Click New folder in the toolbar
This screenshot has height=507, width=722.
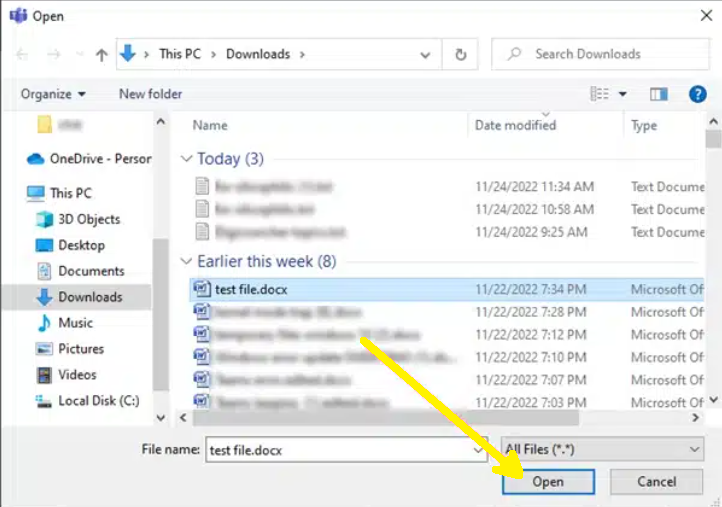coord(150,94)
